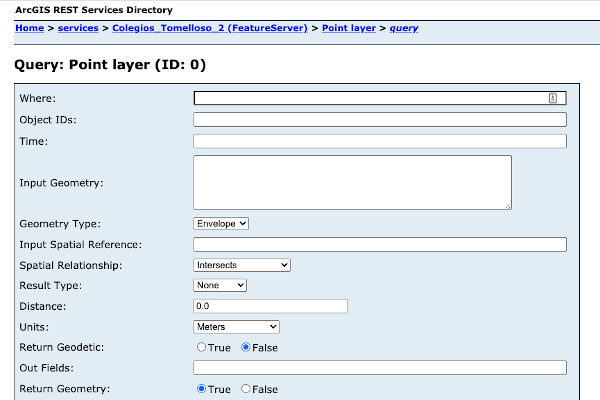Open the services breadcrumb link
This screenshot has width=600, height=400.
(78, 28)
